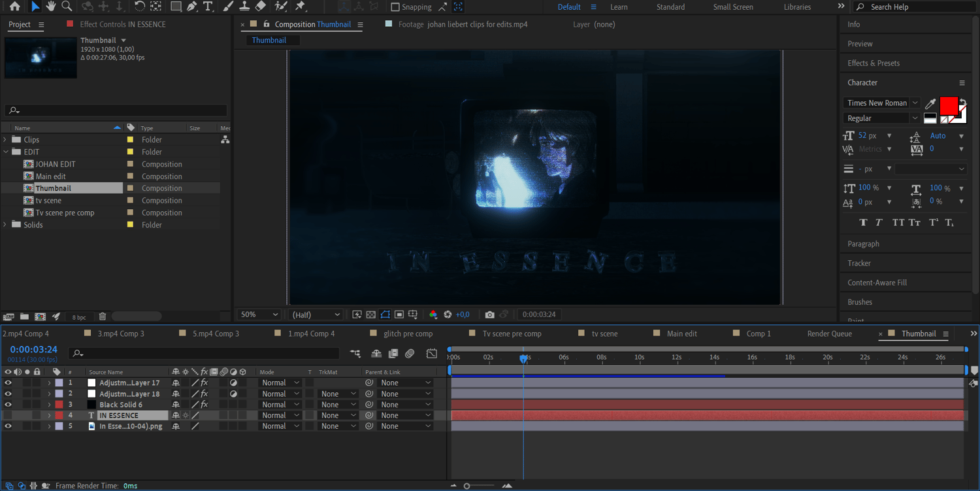
Task: Enable the Snapping checkbox
Action: pyautogui.click(x=395, y=7)
